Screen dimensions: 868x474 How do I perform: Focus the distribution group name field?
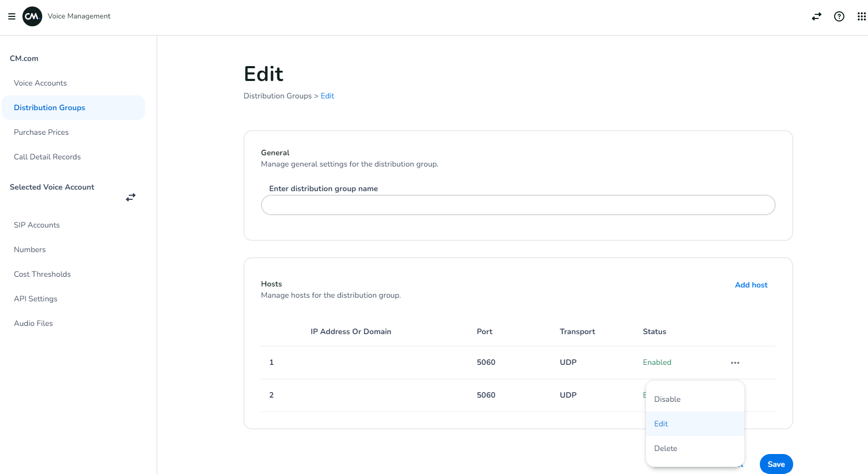tap(518, 205)
